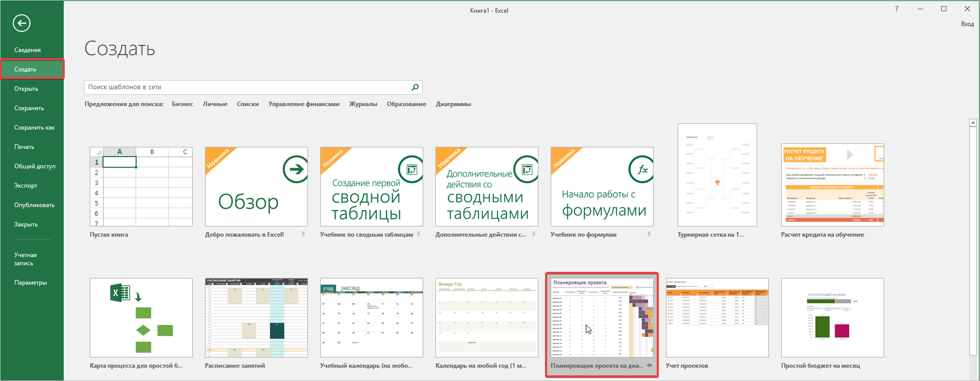Open the Сведения menu item

pyautogui.click(x=27, y=50)
